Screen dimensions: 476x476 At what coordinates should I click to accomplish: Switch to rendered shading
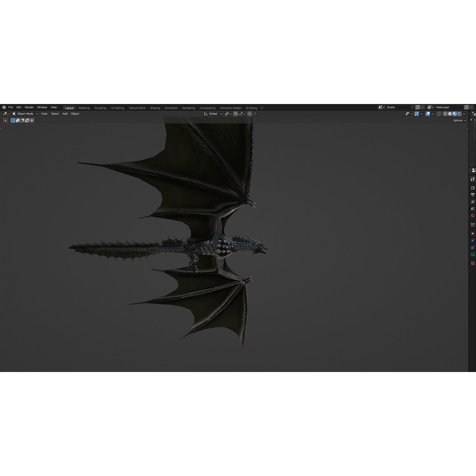(459, 114)
